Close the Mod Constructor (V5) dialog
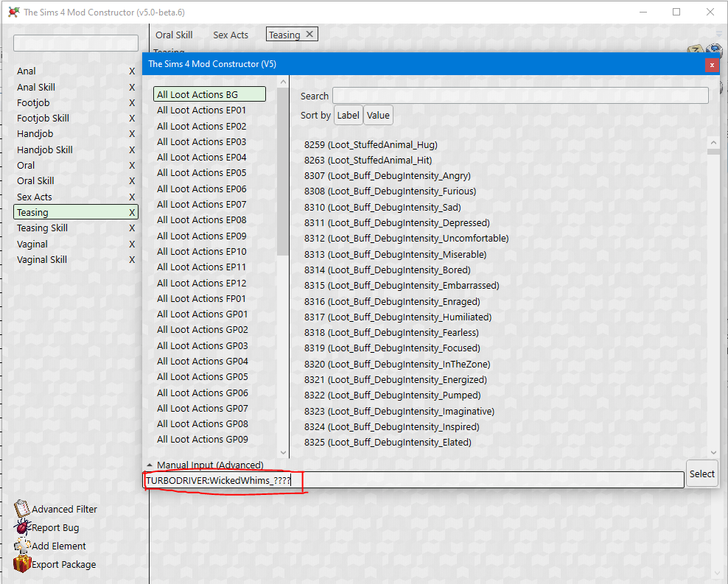 tap(712, 66)
